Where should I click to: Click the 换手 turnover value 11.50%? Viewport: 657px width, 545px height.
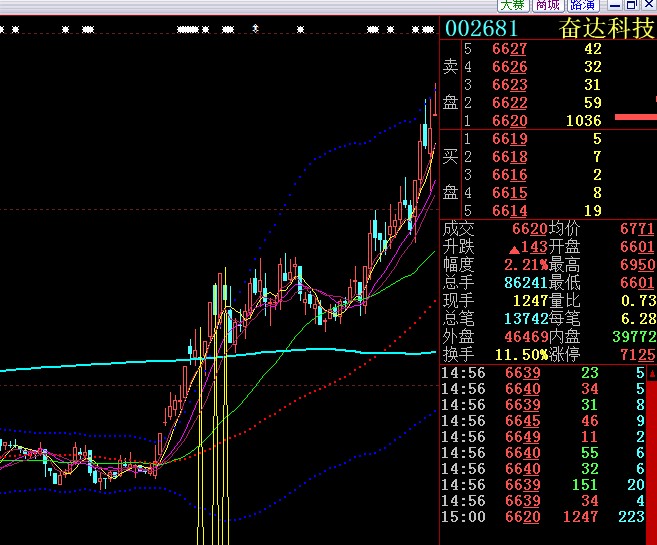520,355
